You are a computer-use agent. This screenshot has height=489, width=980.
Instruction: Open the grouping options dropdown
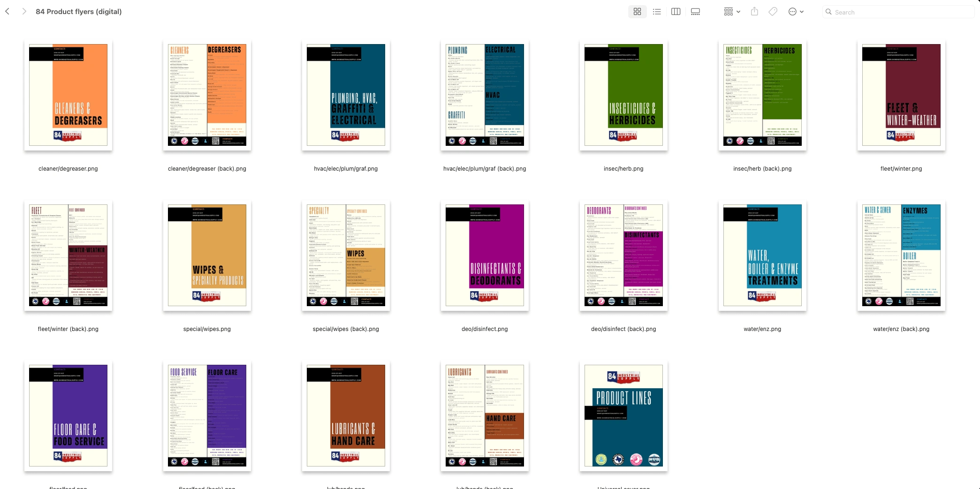pyautogui.click(x=728, y=11)
